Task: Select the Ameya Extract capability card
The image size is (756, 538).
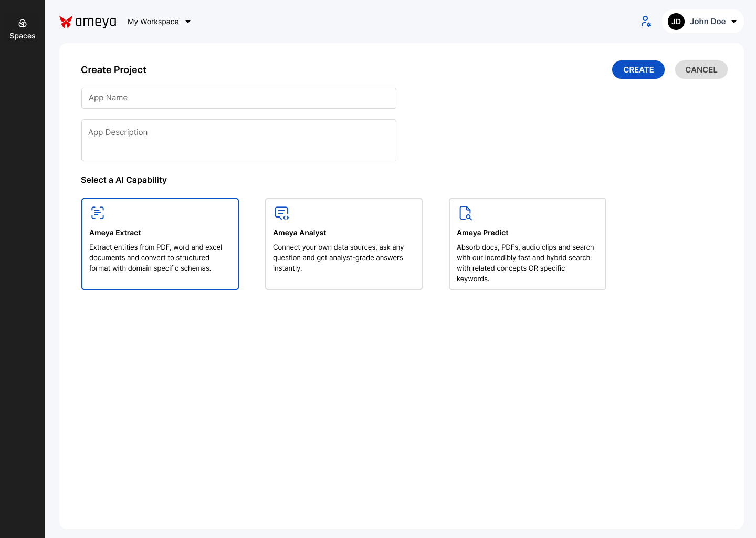Action: tap(160, 244)
